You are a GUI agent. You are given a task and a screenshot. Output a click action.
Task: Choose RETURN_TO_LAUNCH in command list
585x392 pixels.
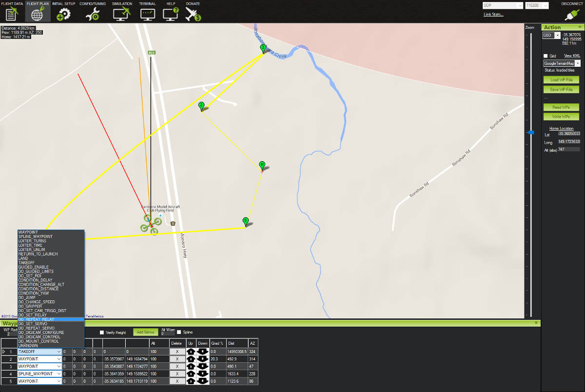click(38, 254)
